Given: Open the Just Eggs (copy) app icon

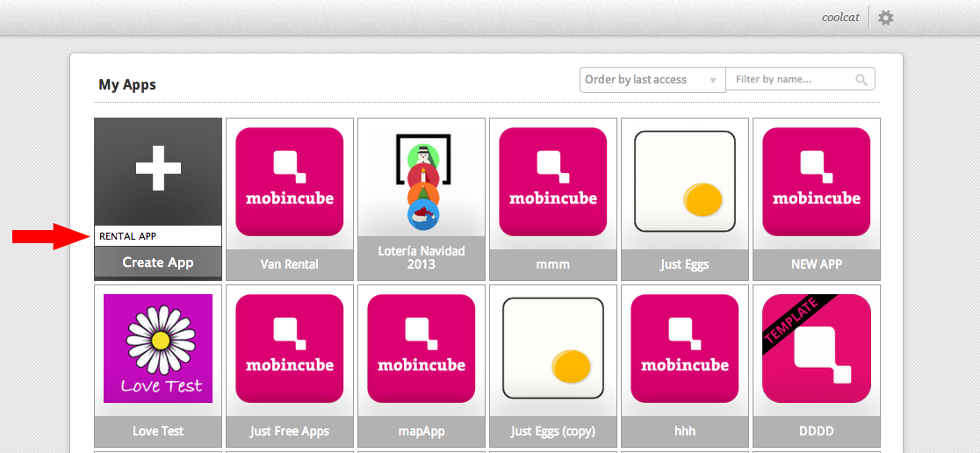Looking at the screenshot, I should pos(553,349).
